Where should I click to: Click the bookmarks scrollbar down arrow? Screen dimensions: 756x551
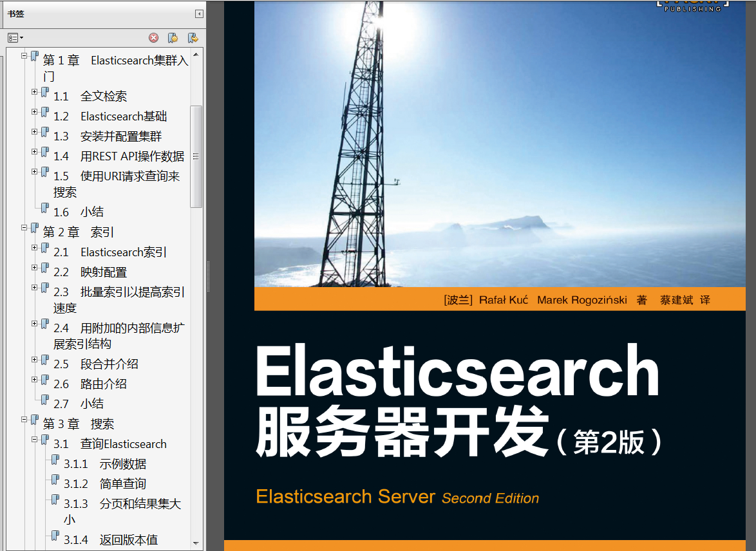pyautogui.click(x=196, y=543)
